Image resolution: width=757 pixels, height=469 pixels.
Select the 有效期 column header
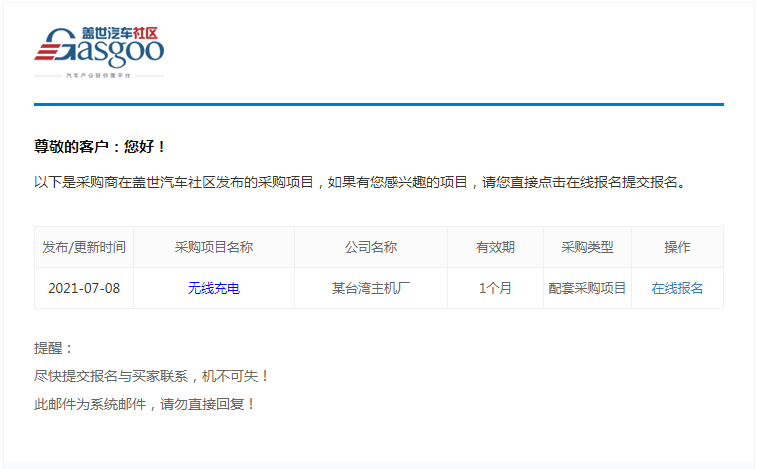click(x=495, y=247)
